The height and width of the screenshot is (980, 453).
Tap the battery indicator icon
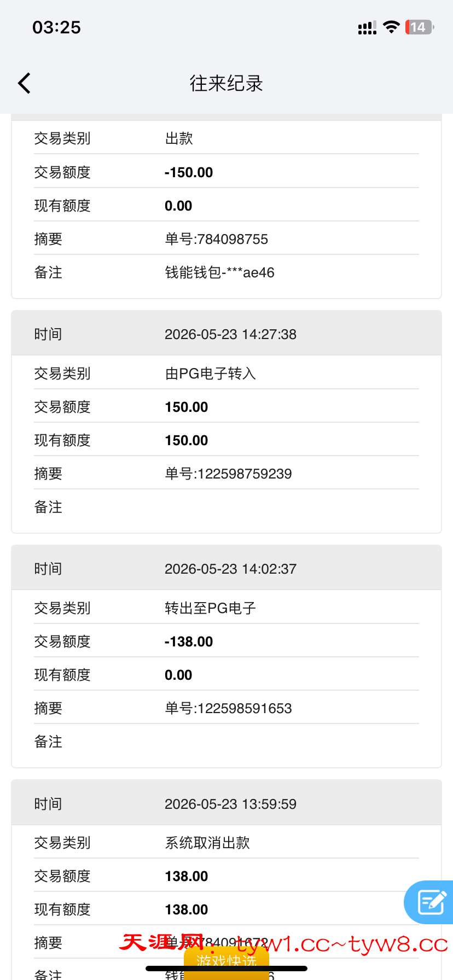click(x=420, y=27)
